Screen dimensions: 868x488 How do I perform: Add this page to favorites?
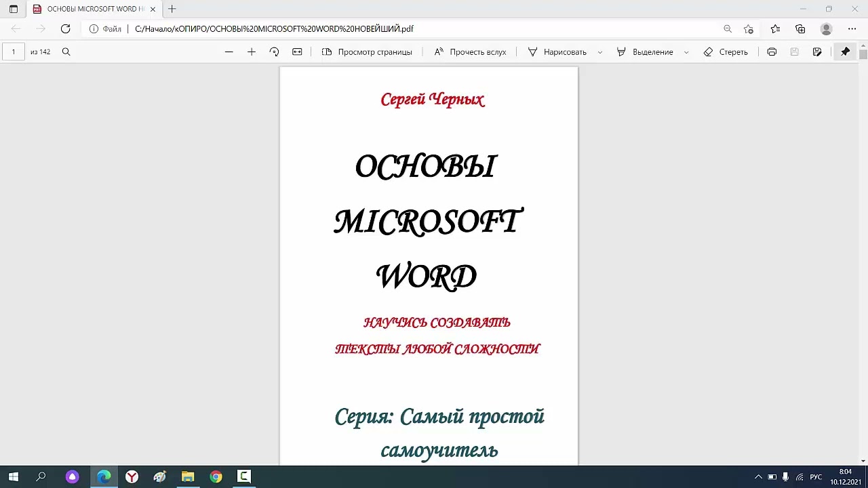(749, 29)
